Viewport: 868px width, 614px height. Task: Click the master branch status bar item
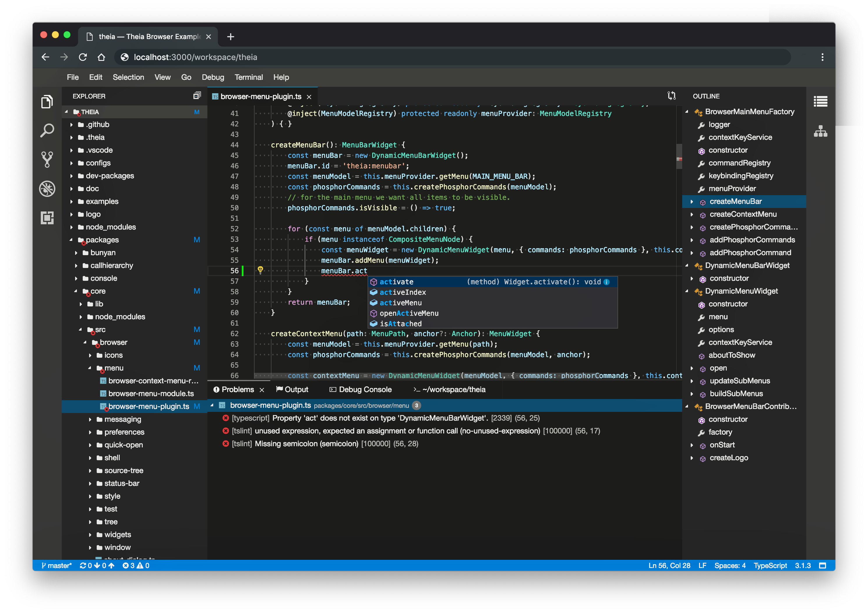pos(57,566)
